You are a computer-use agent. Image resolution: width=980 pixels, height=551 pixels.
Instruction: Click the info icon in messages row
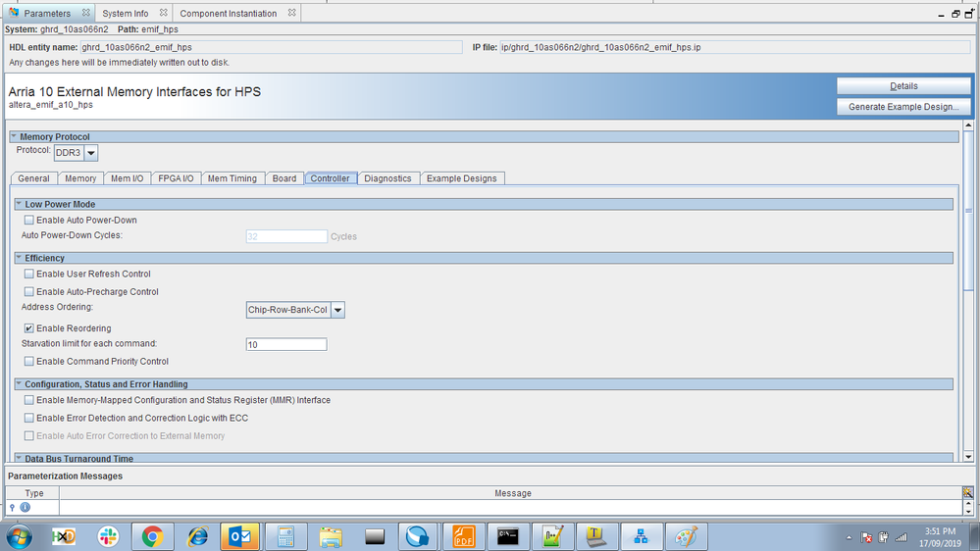click(x=25, y=507)
